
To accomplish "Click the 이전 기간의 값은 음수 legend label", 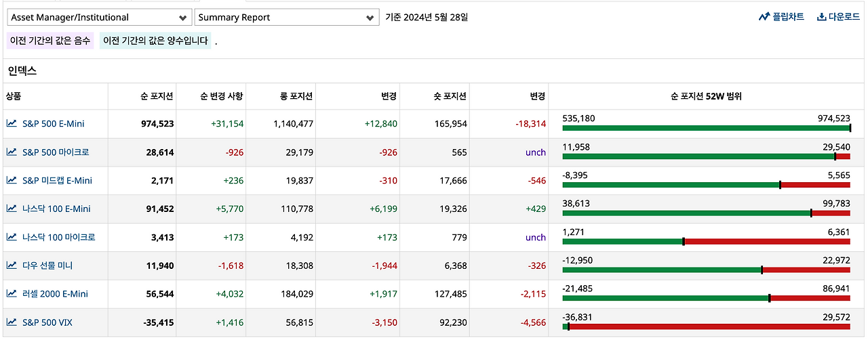I will pyautogui.click(x=50, y=41).
